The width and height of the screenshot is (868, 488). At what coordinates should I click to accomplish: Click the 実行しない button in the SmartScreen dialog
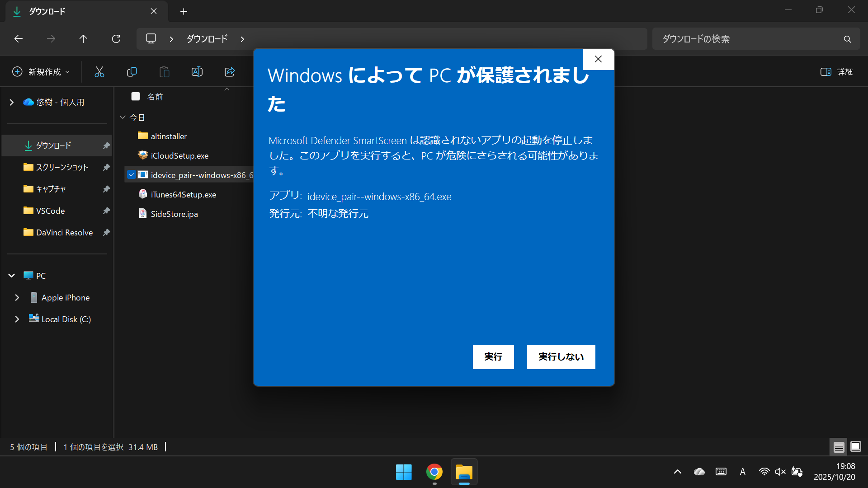(561, 357)
